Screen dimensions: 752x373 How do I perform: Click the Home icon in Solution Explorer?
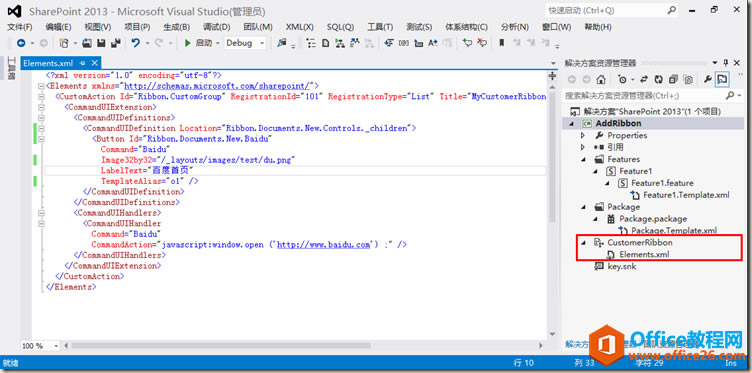point(601,79)
